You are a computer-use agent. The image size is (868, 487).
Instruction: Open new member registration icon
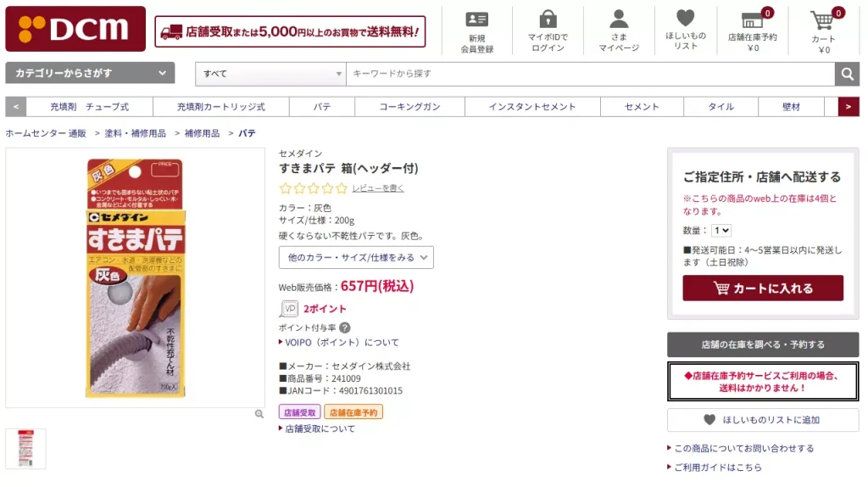point(476,20)
